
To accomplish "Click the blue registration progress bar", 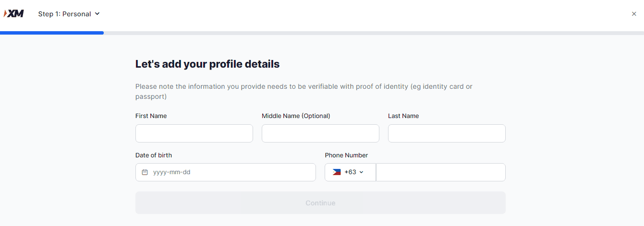I will click(52, 33).
